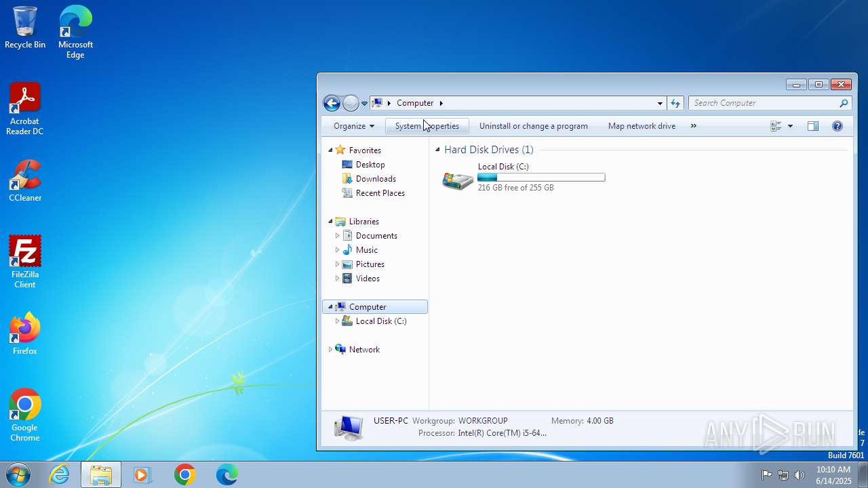Show additional toolbar commands chevron
The image size is (868, 488).
point(693,126)
